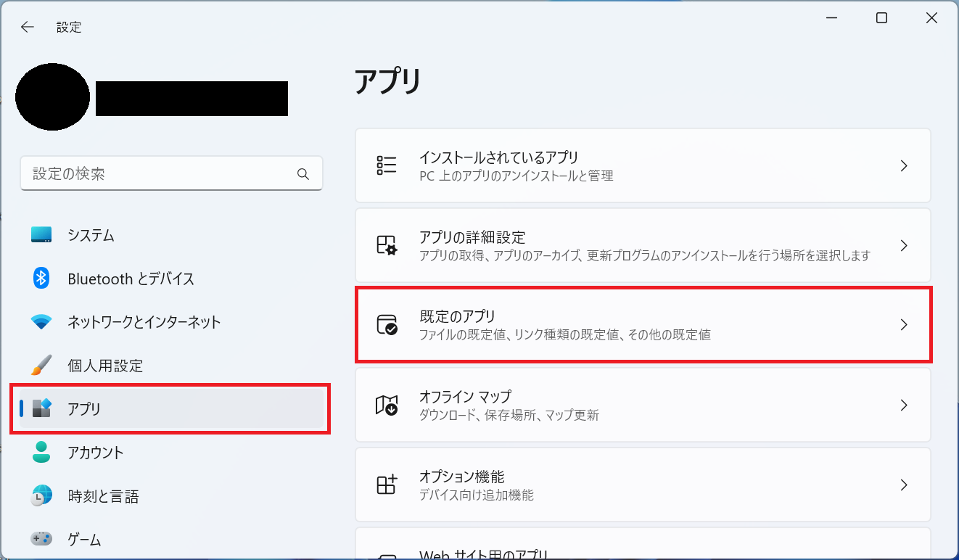Click the アプリ page heading

click(388, 81)
